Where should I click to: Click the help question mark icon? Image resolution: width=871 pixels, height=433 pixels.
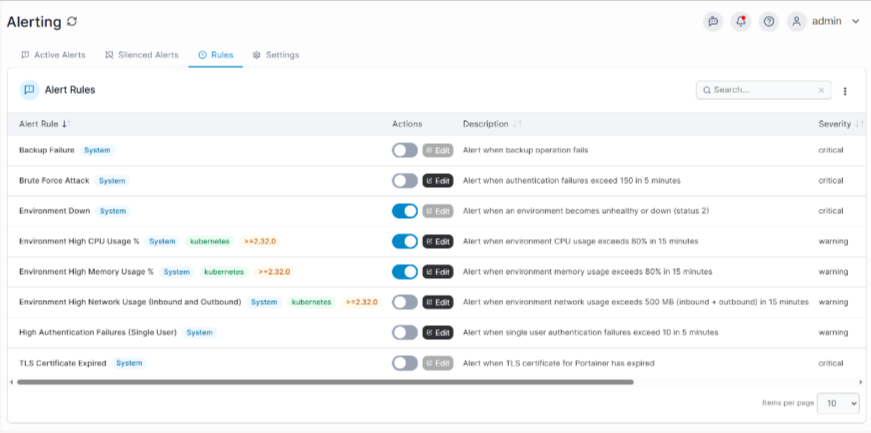click(768, 22)
